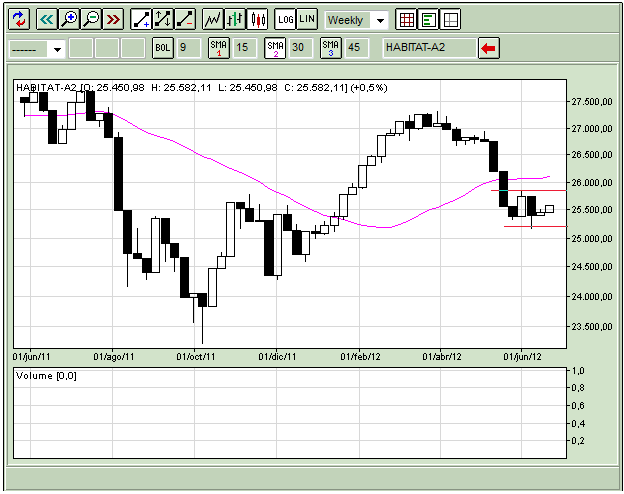
Task: Click the 01/feb/12 date axis label
Action: 360,357
